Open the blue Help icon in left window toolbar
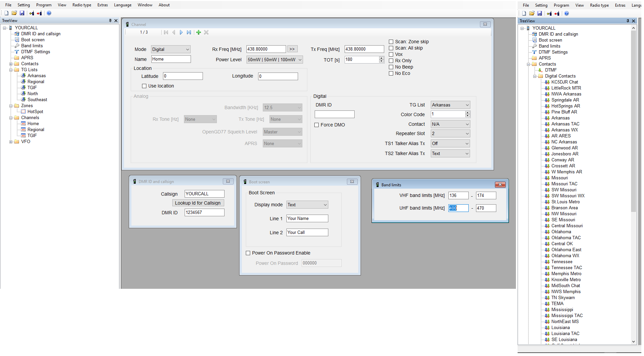Viewport: 644px width, 356px height. (x=49, y=13)
